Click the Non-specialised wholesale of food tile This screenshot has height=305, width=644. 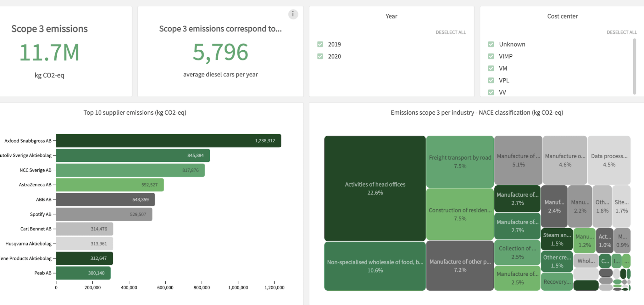click(x=375, y=266)
